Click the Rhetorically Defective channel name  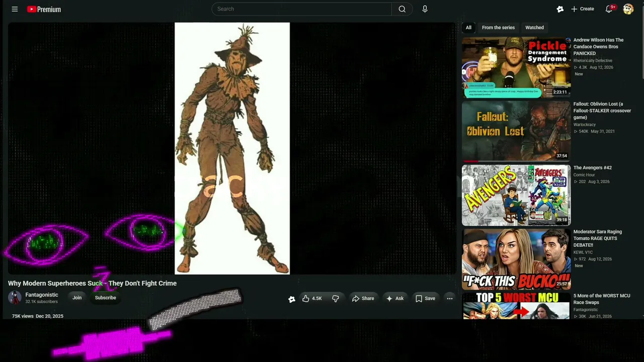tap(593, 61)
